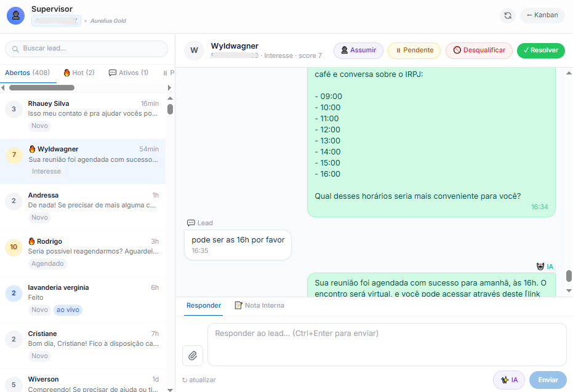
Task: Click the score 3 badge for Rhauey Silva
Action: 14,109
